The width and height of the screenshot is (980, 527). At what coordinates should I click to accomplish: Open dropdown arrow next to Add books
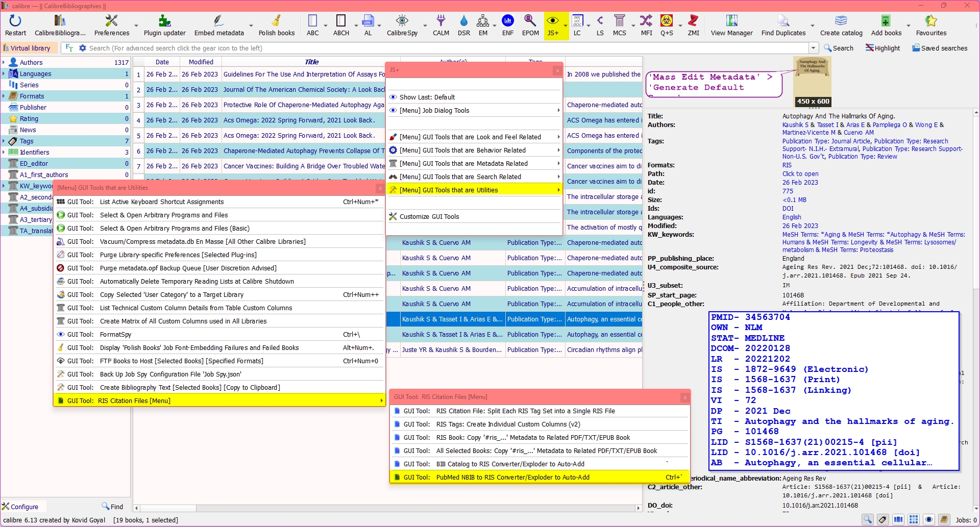[908, 26]
